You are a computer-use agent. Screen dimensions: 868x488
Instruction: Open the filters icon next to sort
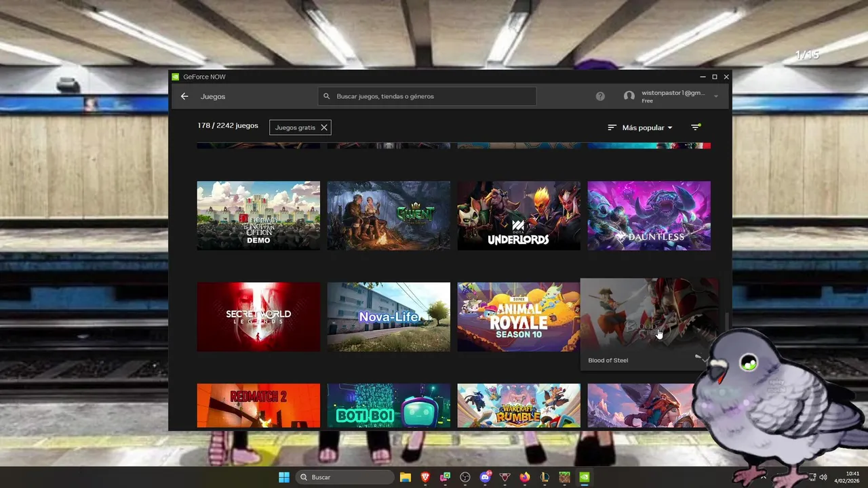click(696, 127)
